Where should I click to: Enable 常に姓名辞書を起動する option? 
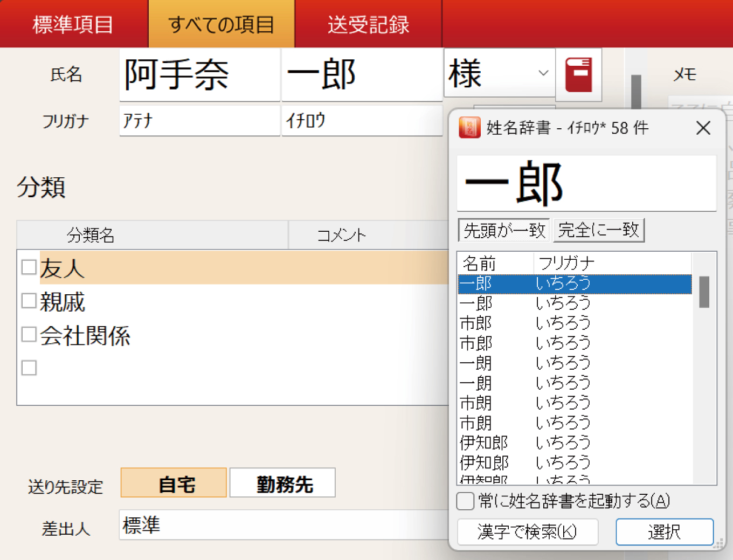[x=465, y=501]
